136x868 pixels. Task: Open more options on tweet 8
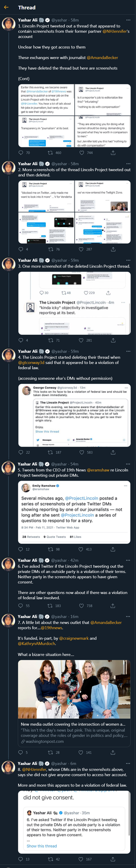click(128, 763)
